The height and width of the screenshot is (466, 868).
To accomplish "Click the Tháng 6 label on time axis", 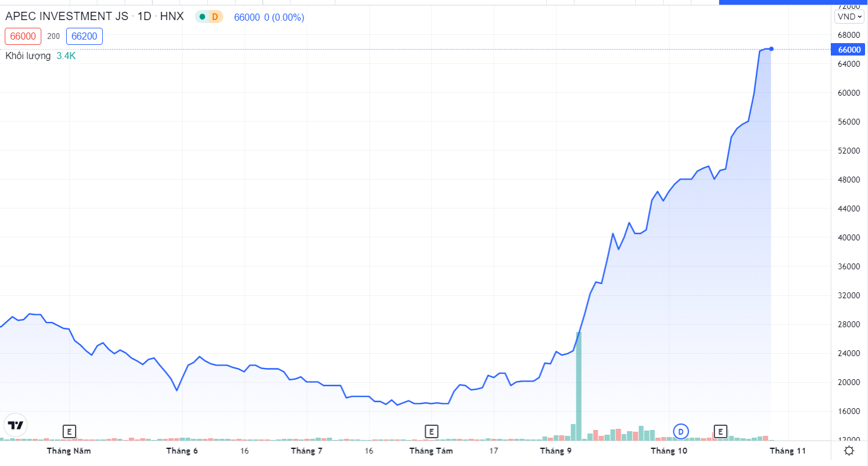I will point(182,451).
